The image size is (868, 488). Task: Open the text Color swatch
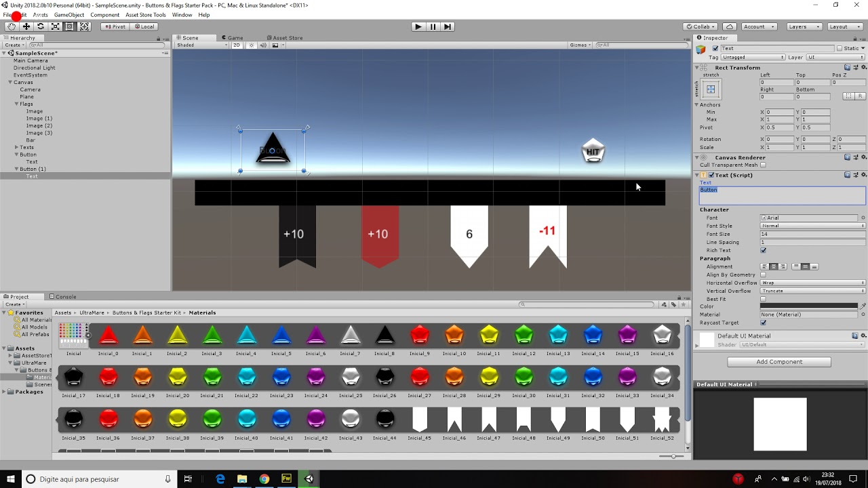(x=809, y=306)
